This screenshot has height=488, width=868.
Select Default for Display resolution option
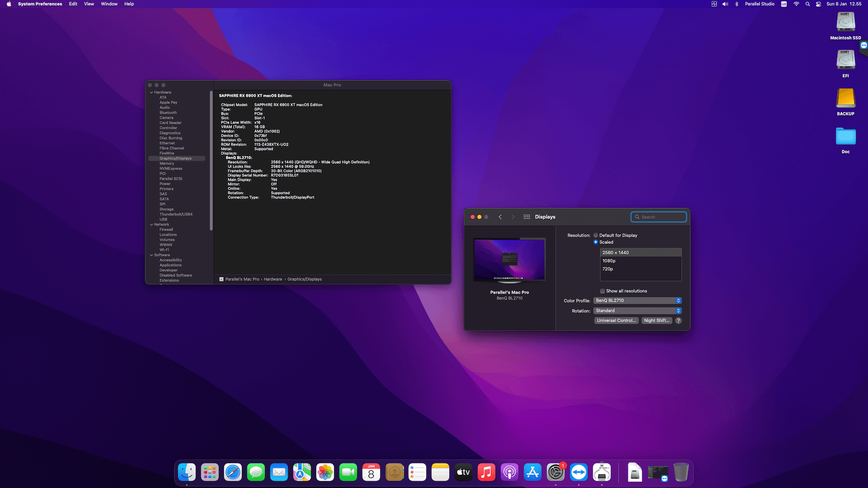pos(596,235)
